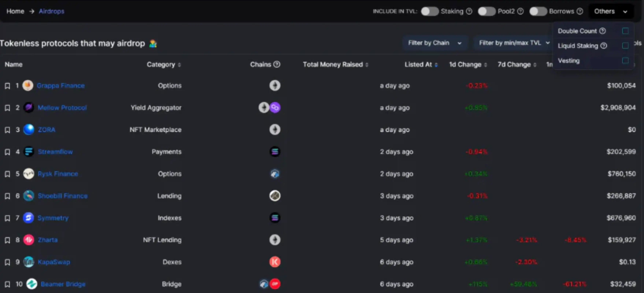Screen dimensions: 644x293
Task: Click the Grappa Finance protocol link
Action: (x=60, y=85)
